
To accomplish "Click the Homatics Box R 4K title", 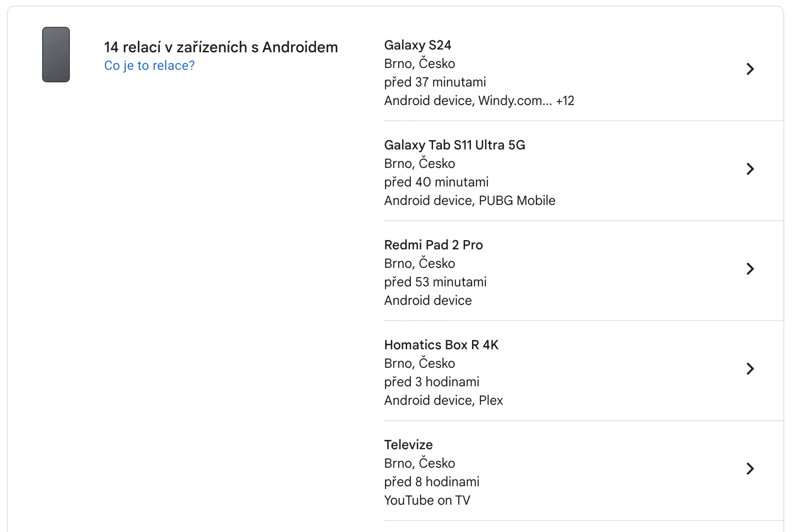I will (x=441, y=345).
